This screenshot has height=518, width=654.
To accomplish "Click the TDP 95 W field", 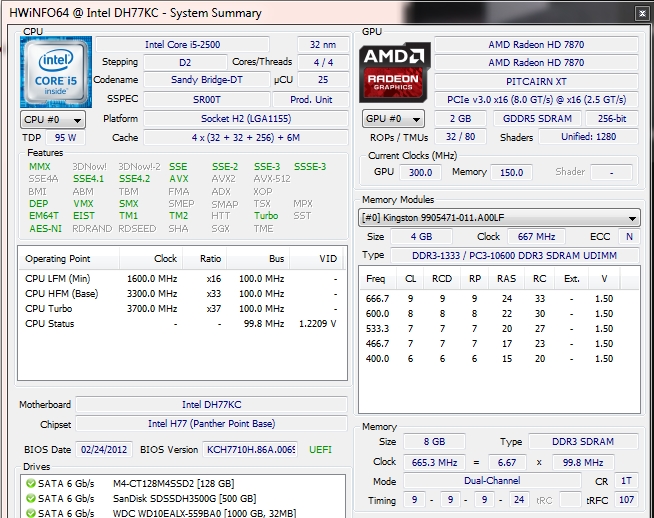I will (65, 138).
